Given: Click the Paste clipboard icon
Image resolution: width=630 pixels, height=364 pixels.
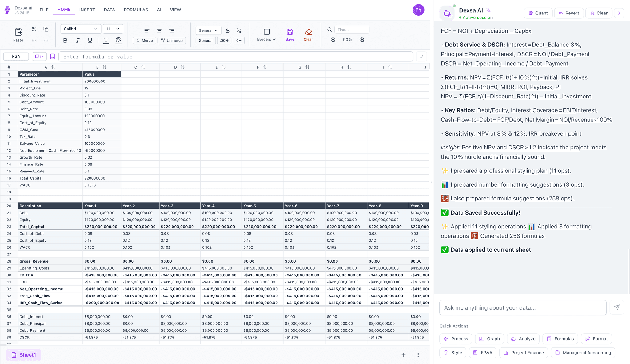Looking at the screenshot, I should [18, 32].
